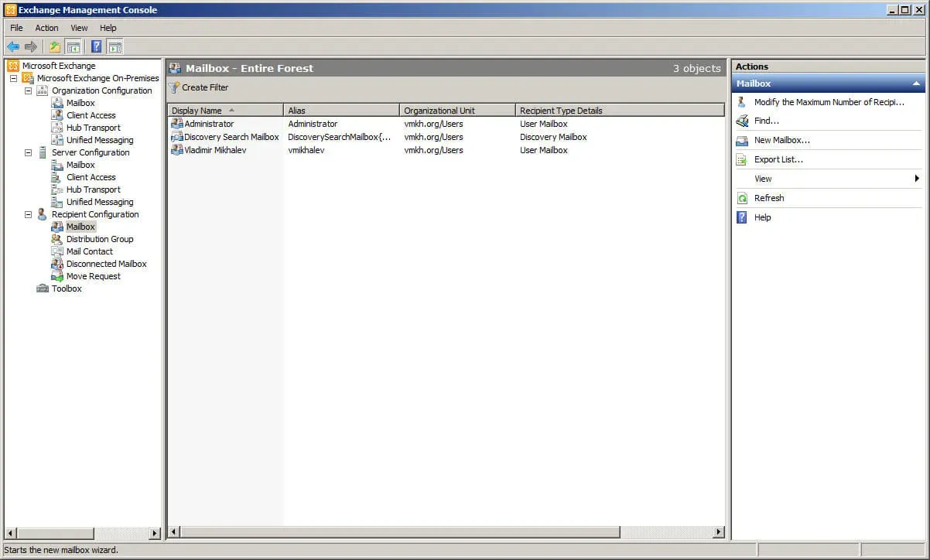
Task: Open Hub Transport under Organization Configuration
Action: click(x=93, y=128)
